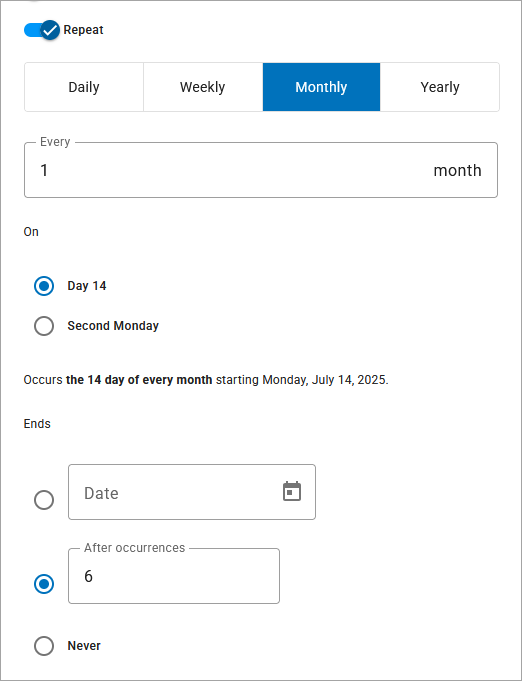Click the Second Monday label text
Image resolution: width=522 pixels, height=681 pixels.
coord(113,326)
